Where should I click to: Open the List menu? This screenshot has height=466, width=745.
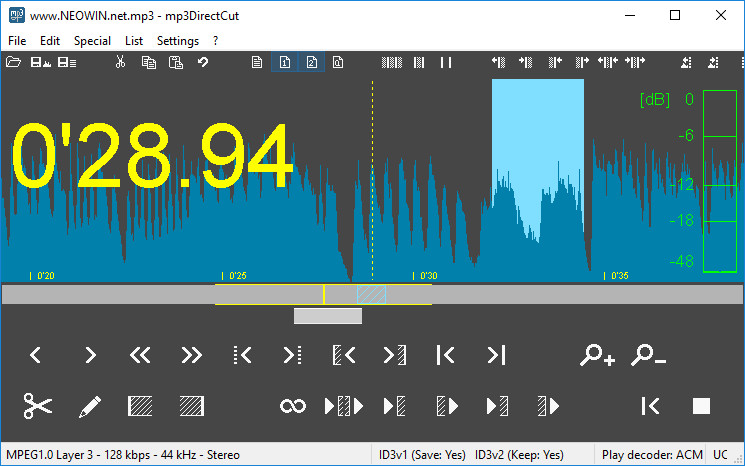point(134,41)
